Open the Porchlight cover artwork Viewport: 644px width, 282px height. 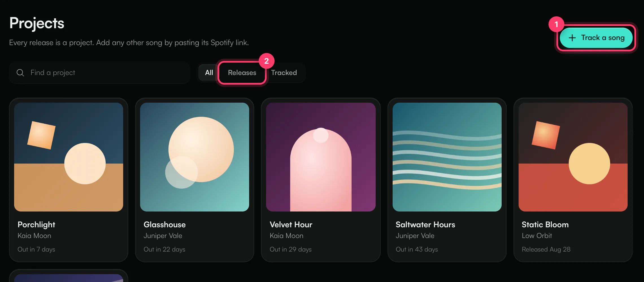pos(69,157)
